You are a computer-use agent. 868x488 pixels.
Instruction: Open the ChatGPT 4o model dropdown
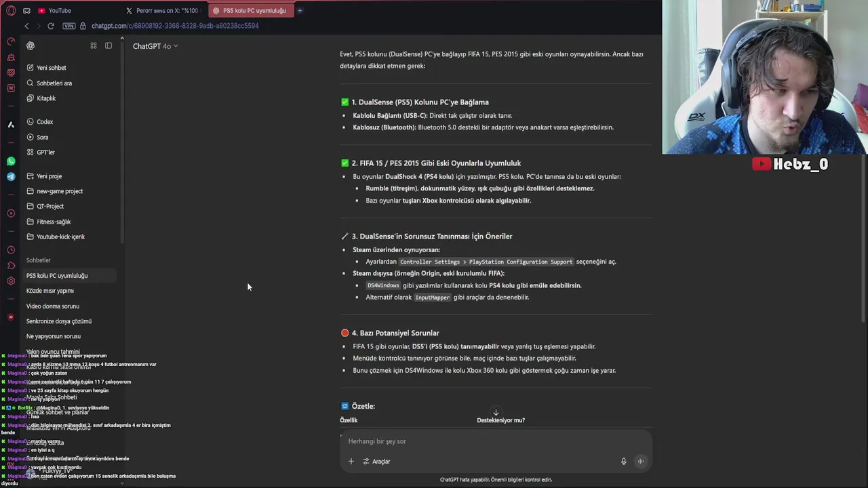click(x=155, y=46)
